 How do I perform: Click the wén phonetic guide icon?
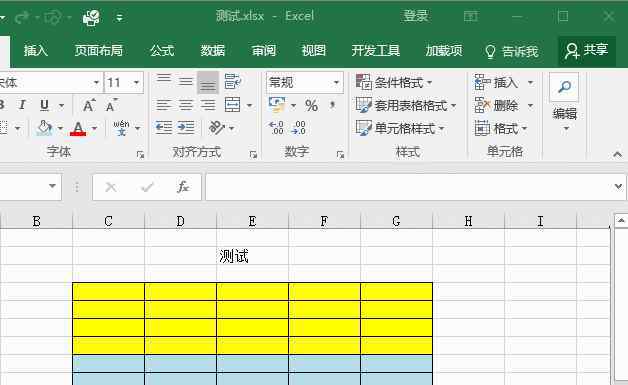click(121, 128)
